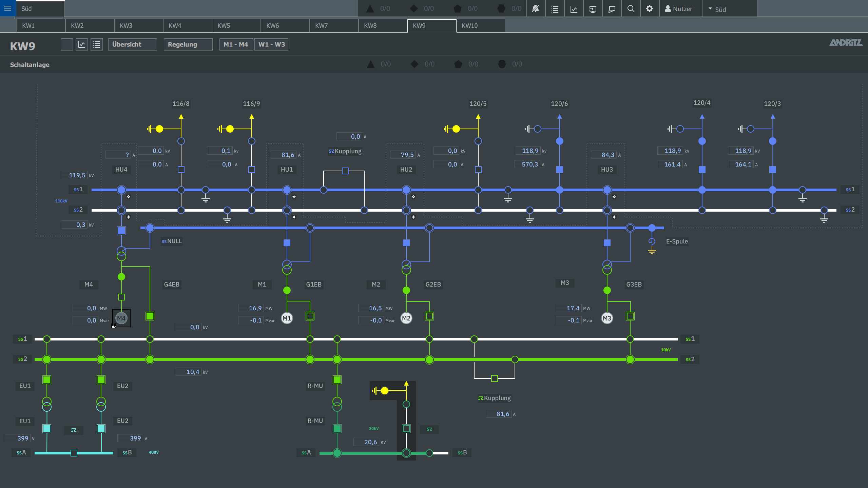Open the event list icon in top bar
Screen dimensions: 868x488
pos(555,9)
